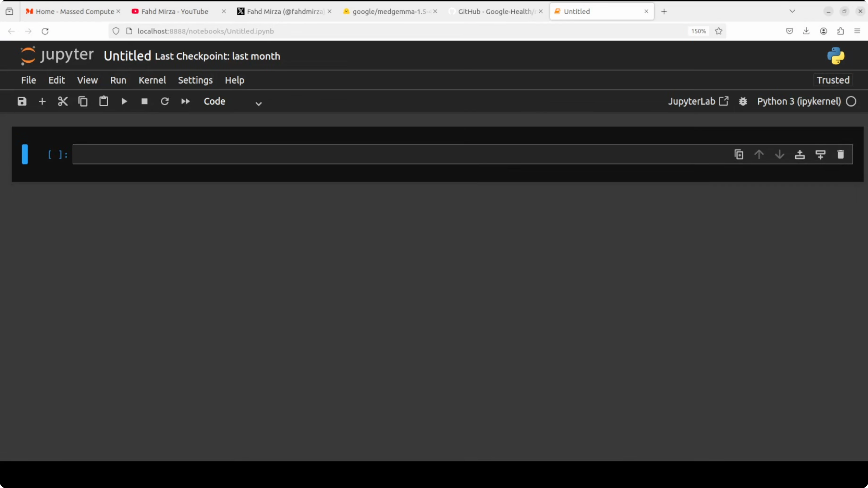Restart kernel and run all cells
Viewport: 868px width, 488px height.
[x=185, y=101]
